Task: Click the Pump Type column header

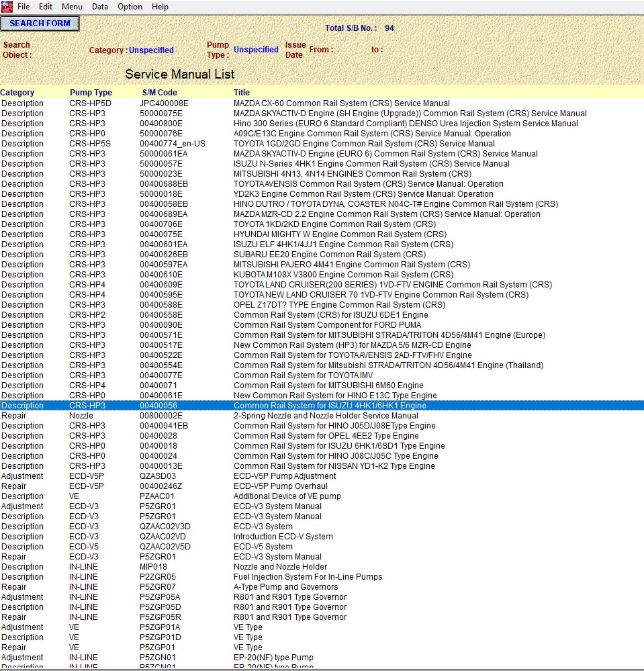Action: (x=91, y=93)
